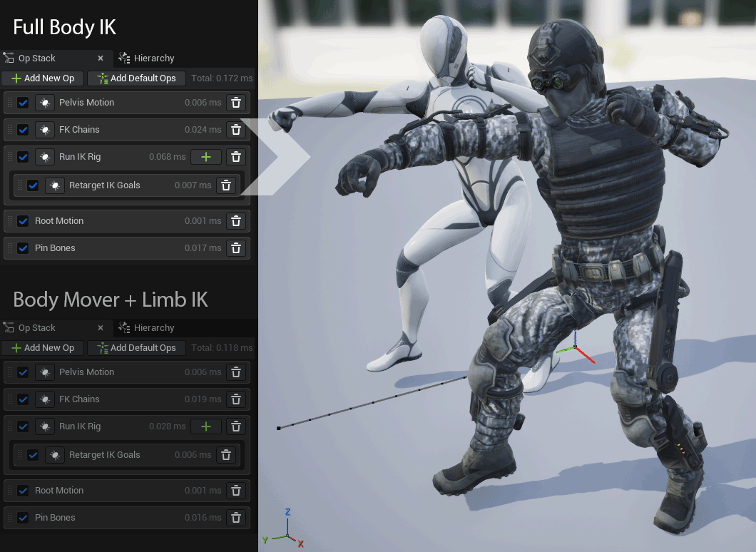Select the Pin Bones row in Full Body IK stack
Image resolution: width=756 pixels, height=552 pixels.
(107, 248)
